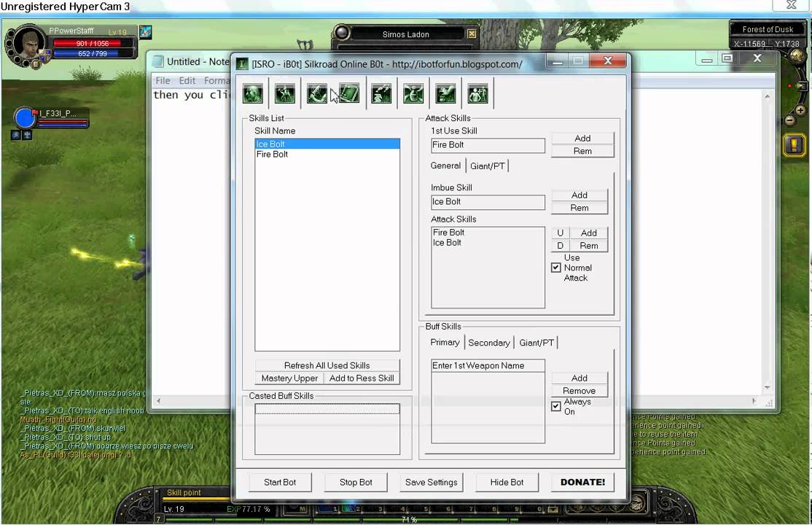Open Notepad's Edit menu
Image resolution: width=812 pixels, height=525 pixels.
pyautogui.click(x=187, y=80)
